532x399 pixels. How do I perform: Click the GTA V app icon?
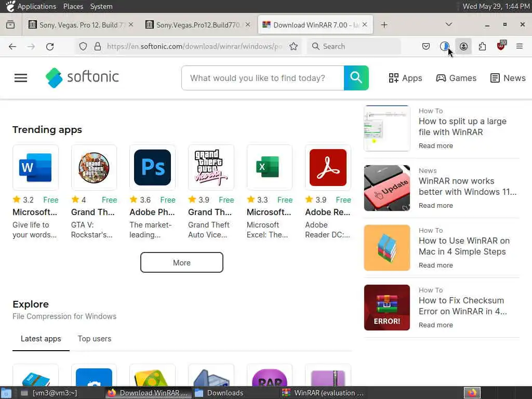(x=94, y=168)
